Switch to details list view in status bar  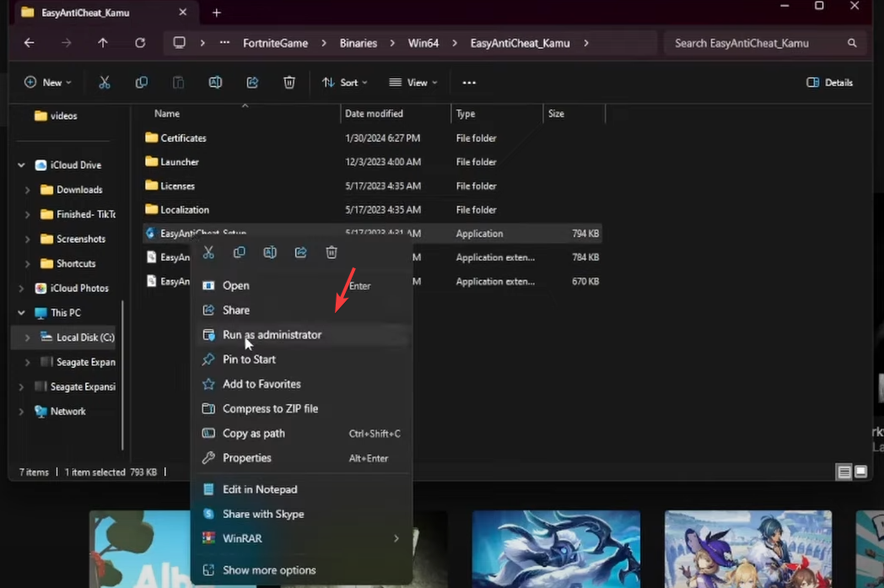(x=844, y=472)
